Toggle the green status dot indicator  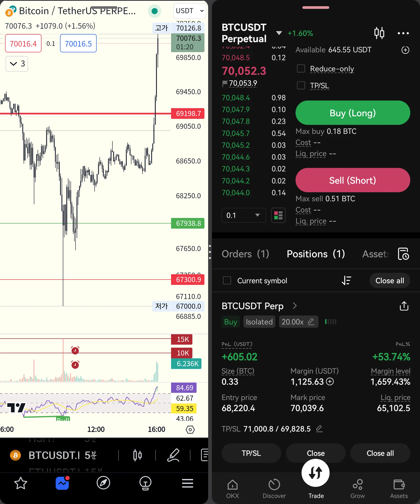pos(155,11)
